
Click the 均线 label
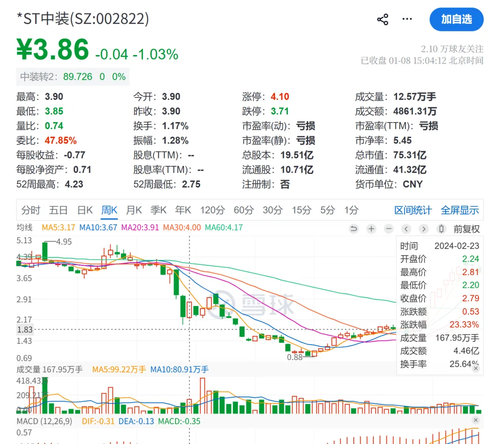(24, 228)
